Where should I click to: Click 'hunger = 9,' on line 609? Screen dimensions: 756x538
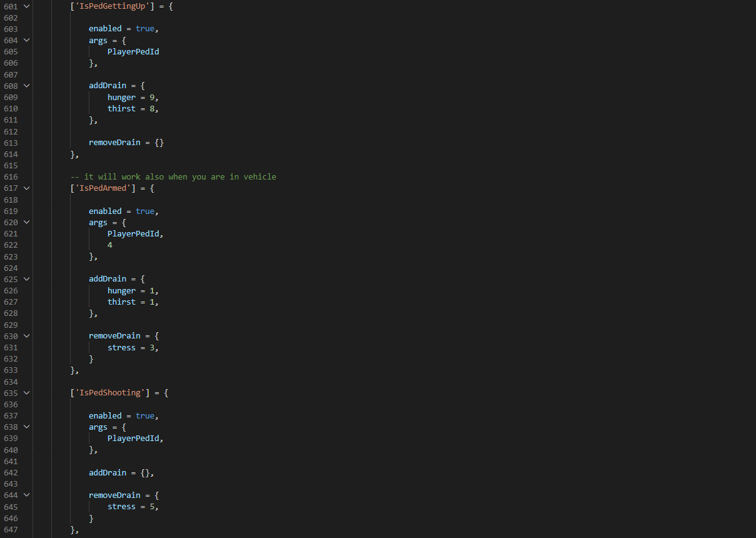point(133,97)
